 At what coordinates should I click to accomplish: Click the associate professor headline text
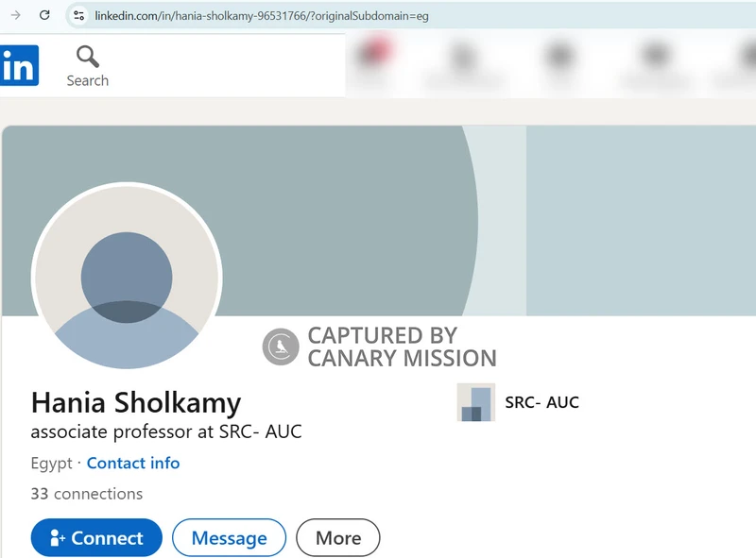click(x=166, y=431)
